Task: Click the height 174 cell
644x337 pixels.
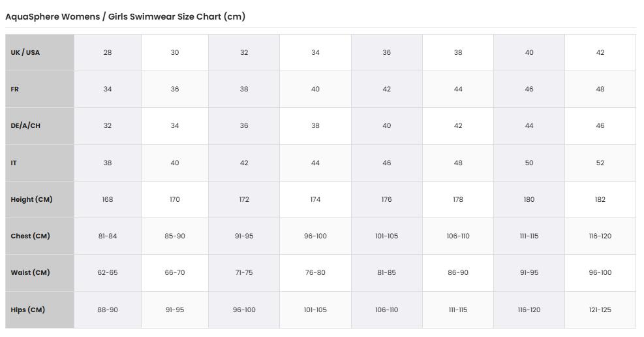Action: (315, 199)
